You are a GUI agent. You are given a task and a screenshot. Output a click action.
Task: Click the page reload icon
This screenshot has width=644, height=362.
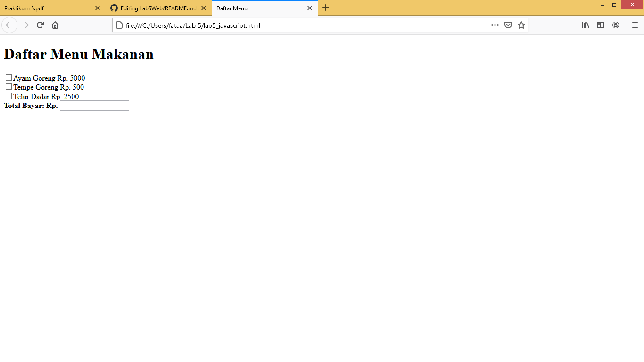[x=40, y=25]
